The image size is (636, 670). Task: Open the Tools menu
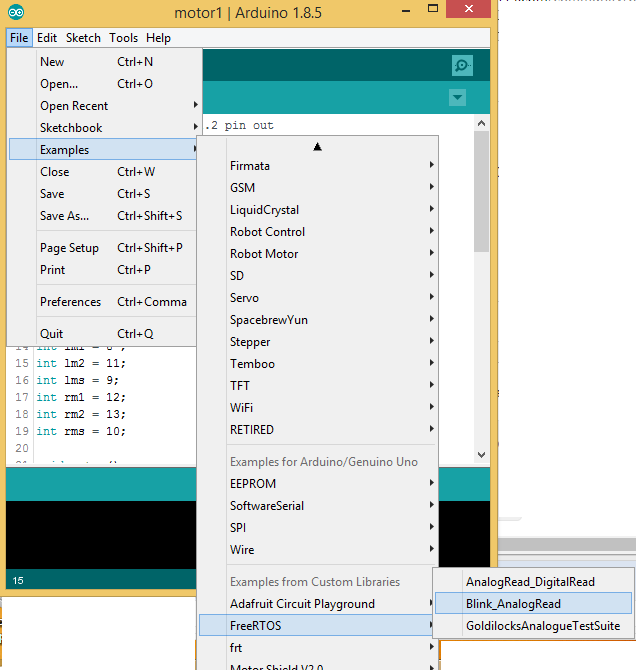pyautogui.click(x=124, y=38)
